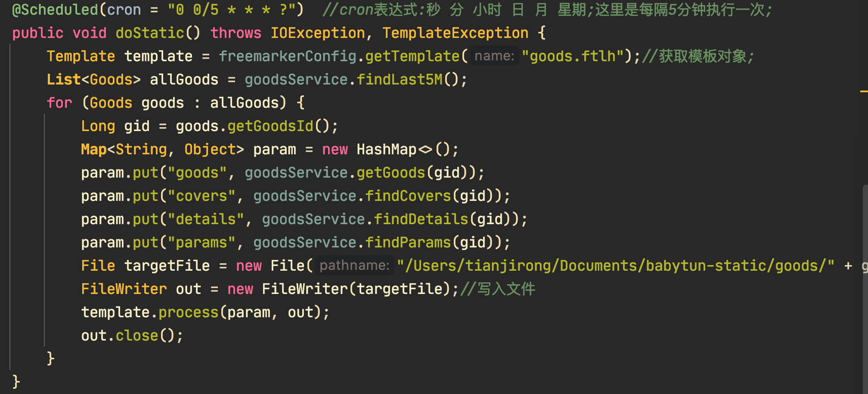Click the out.close statement
The image size is (868, 394).
click(x=129, y=335)
